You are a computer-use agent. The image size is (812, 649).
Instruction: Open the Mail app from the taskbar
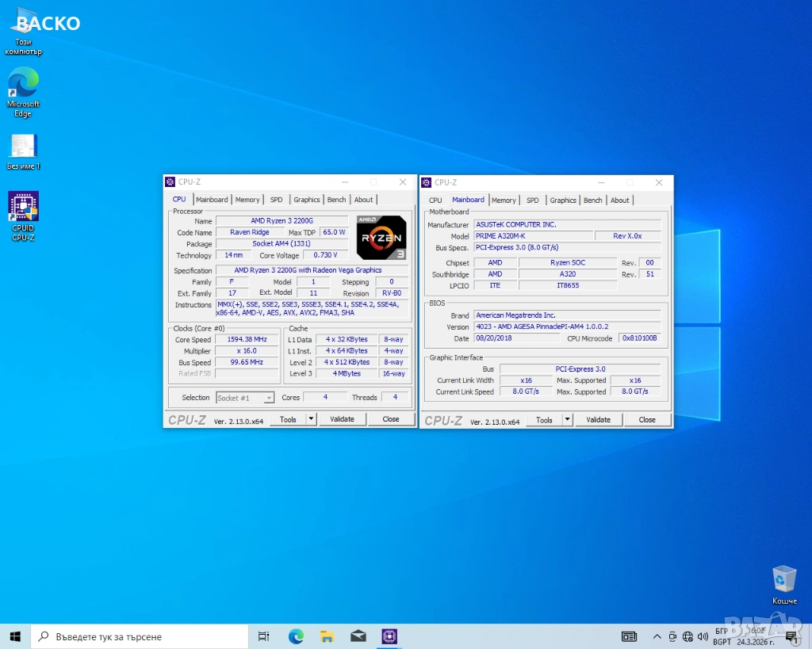[x=358, y=636]
